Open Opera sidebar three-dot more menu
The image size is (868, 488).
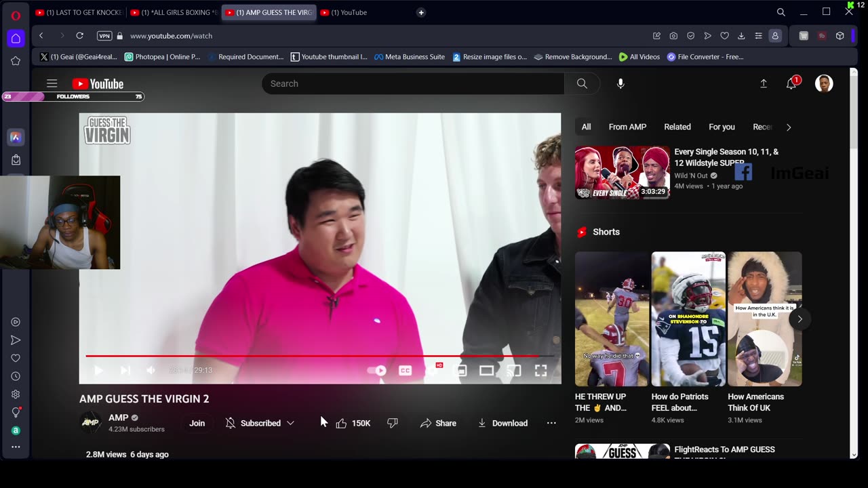pos(16,447)
